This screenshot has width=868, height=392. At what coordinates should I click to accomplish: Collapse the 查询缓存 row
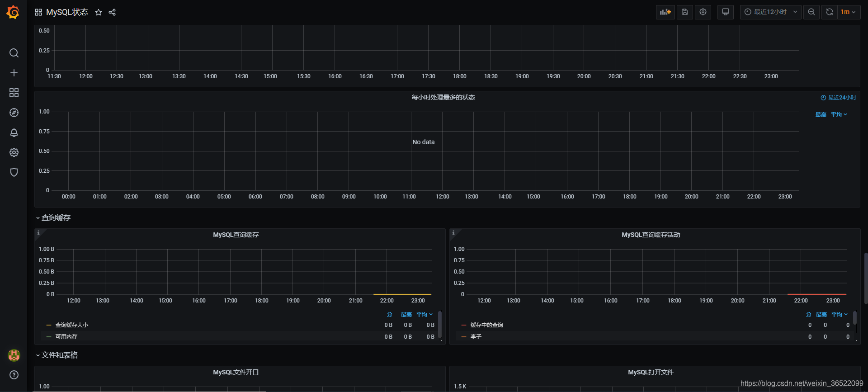point(53,218)
